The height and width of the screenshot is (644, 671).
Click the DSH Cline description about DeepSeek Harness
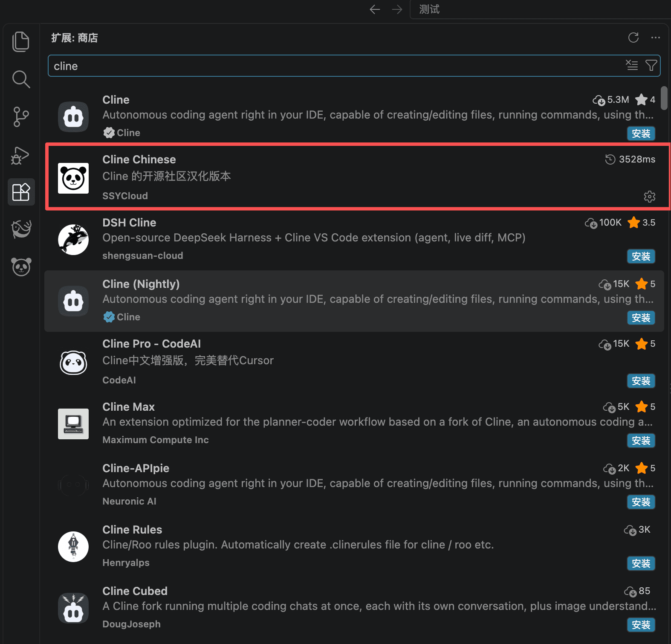314,238
